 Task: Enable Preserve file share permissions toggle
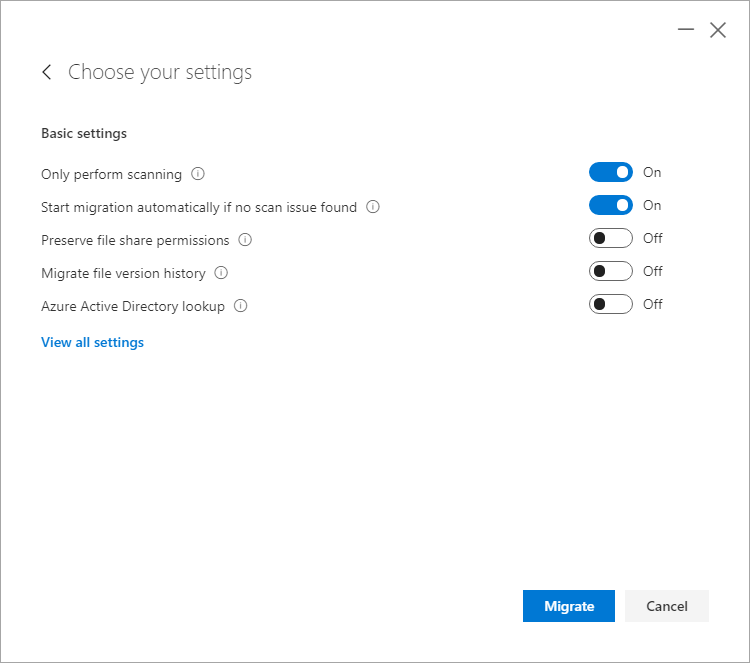pos(611,238)
